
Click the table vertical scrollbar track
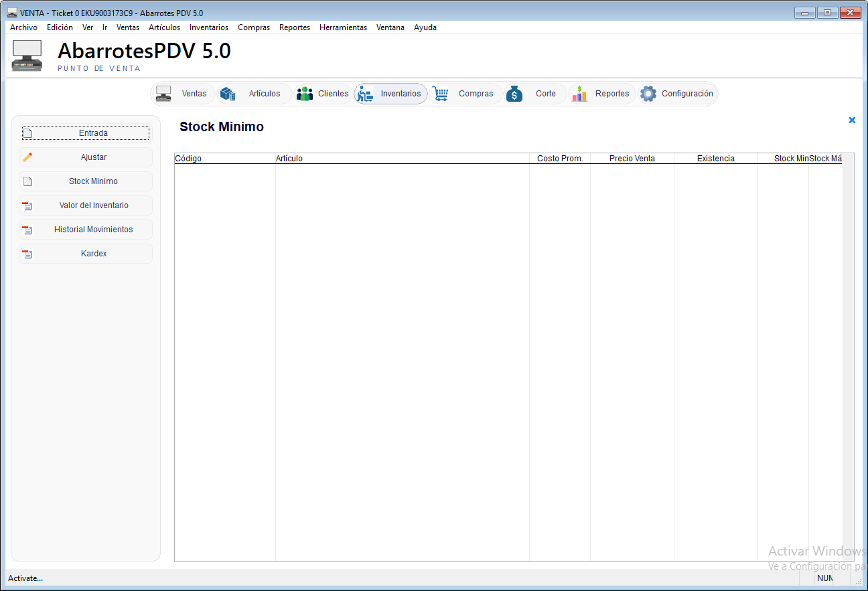tap(848, 357)
